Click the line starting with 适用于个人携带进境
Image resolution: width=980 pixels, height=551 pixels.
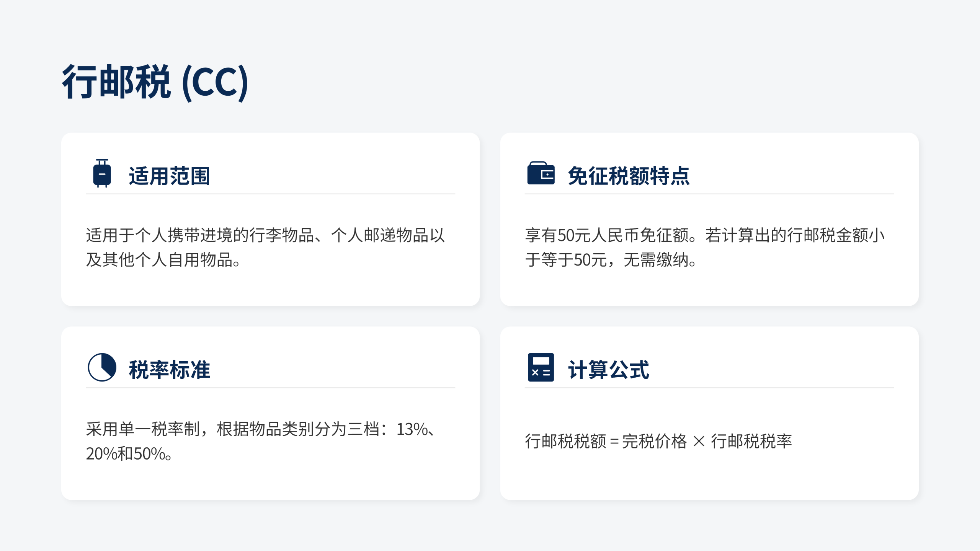point(265,235)
